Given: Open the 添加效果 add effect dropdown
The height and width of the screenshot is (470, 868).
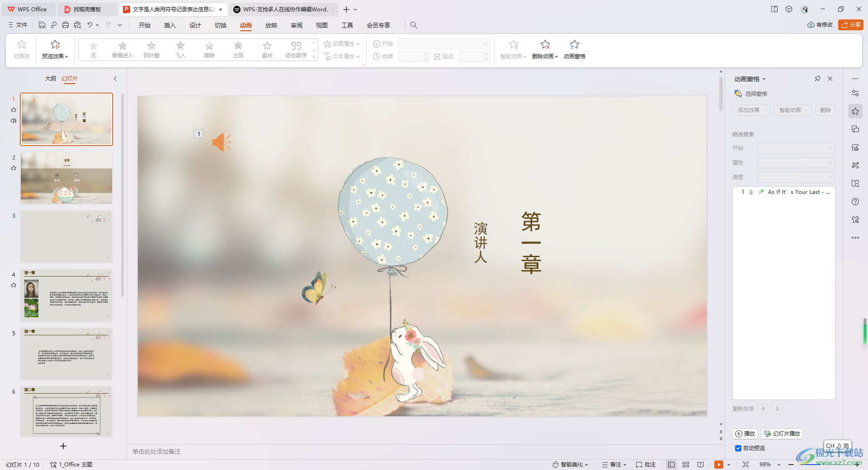Looking at the screenshot, I should [751, 110].
